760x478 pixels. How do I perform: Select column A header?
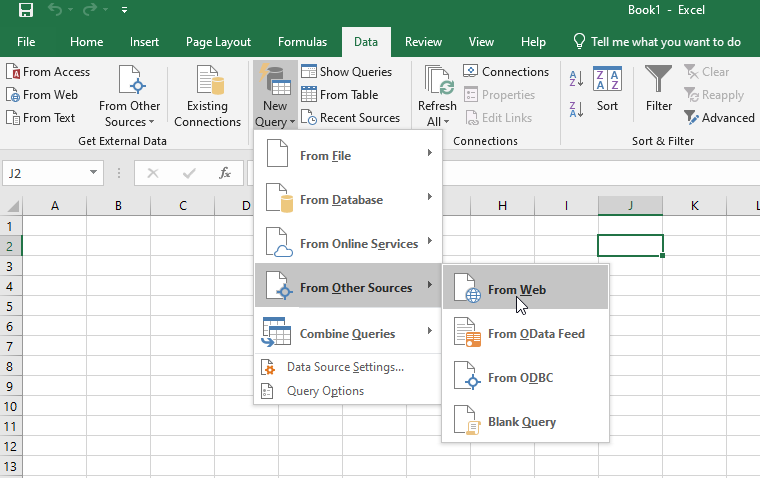pyautogui.click(x=55, y=206)
